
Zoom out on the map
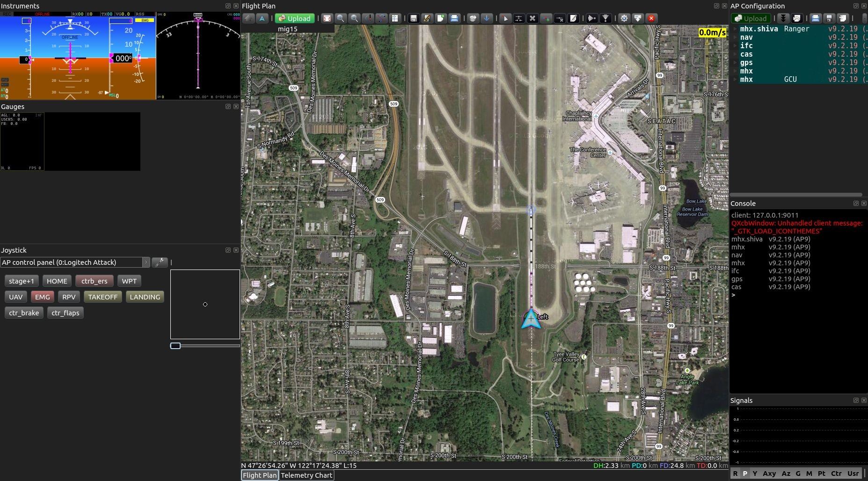354,18
